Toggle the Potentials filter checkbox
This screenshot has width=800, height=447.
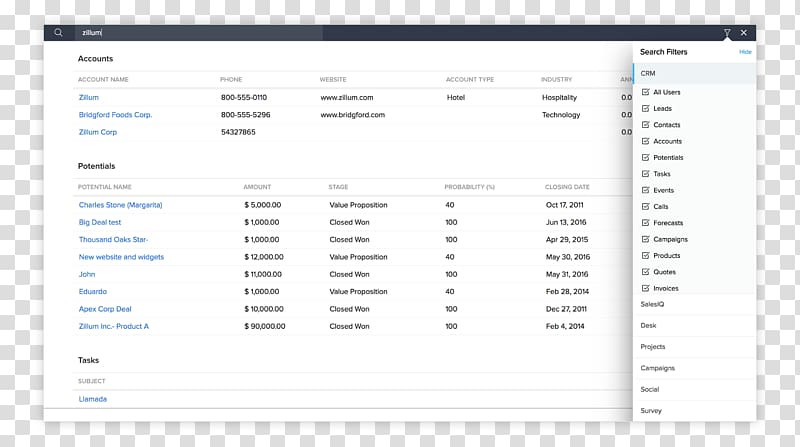[645, 157]
